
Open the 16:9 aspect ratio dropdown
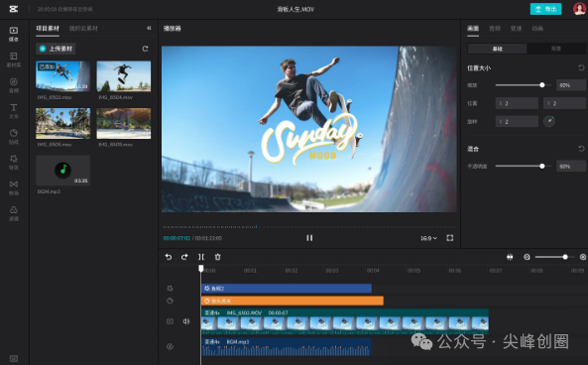(x=428, y=238)
